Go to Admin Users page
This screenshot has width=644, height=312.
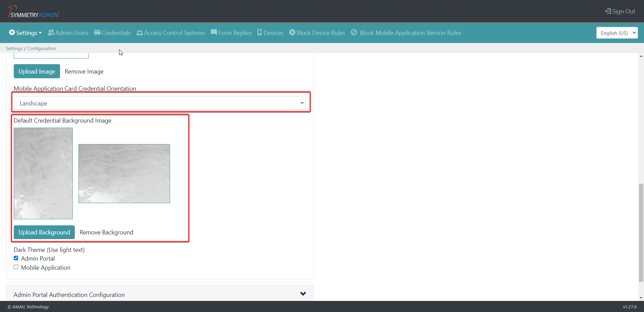68,33
